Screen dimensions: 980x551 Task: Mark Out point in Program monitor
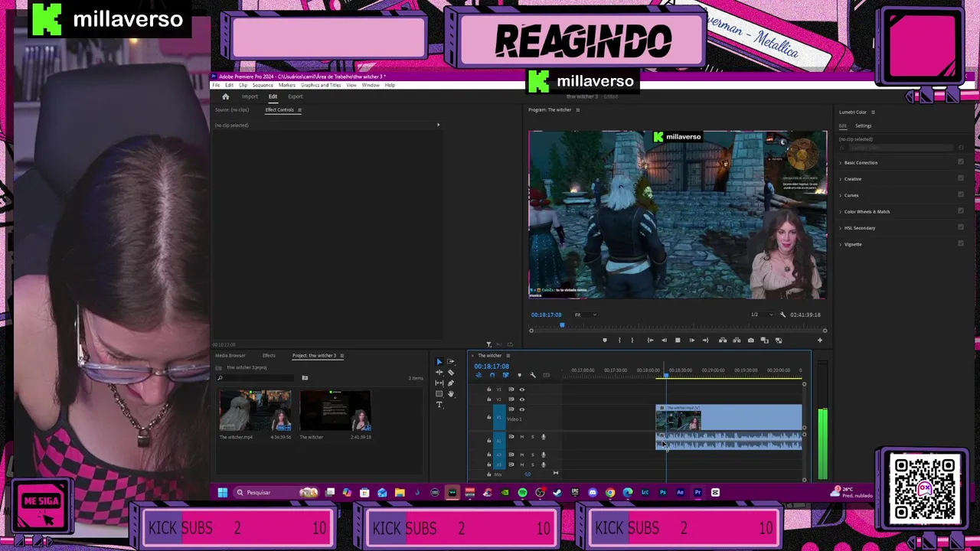tap(632, 340)
